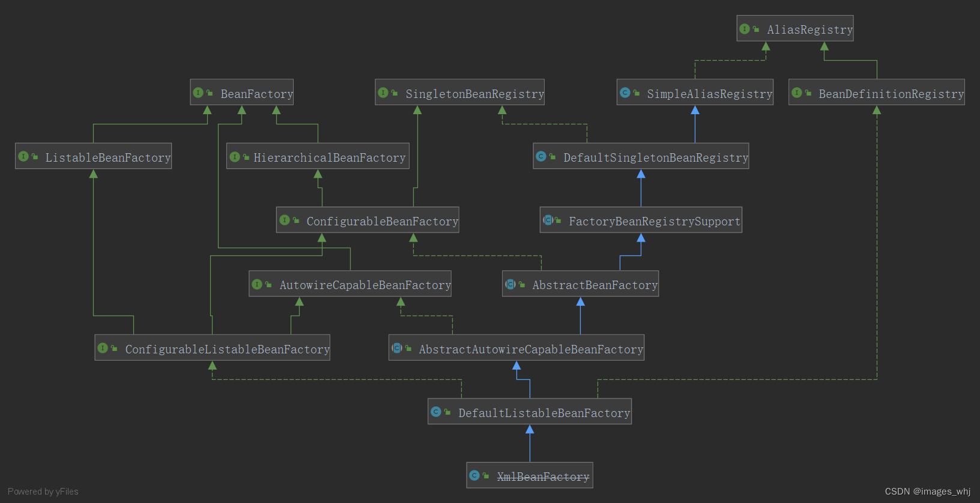Viewport: 980px width, 503px height.
Task: Click the visibility lock icon on DefaultListableBeanFactory
Action: pyautogui.click(x=447, y=412)
